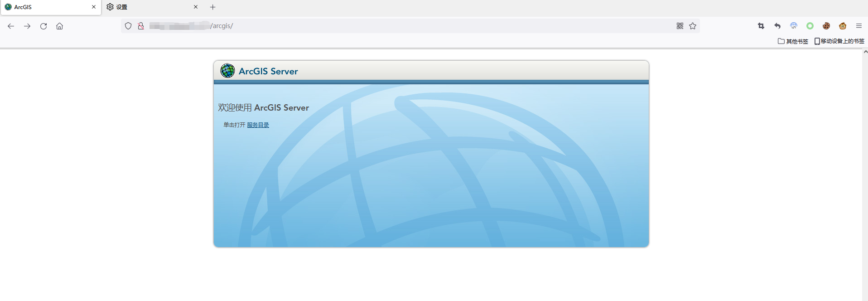This screenshot has height=301, width=868.
Task: Open the browser home page
Action: (59, 26)
